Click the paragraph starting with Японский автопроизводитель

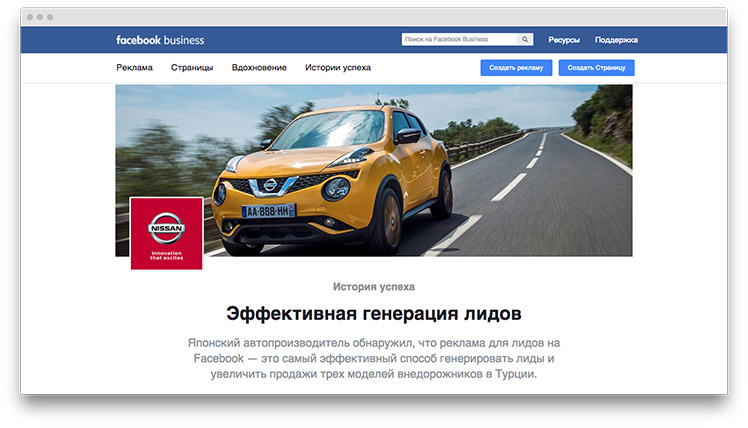[374, 358]
